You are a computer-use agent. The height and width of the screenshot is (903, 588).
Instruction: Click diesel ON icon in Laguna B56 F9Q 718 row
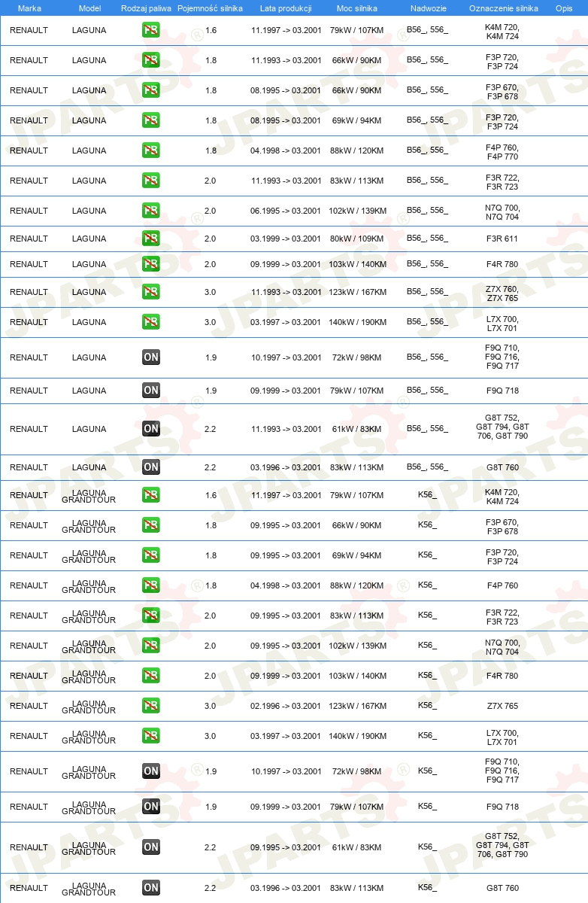pyautogui.click(x=150, y=391)
